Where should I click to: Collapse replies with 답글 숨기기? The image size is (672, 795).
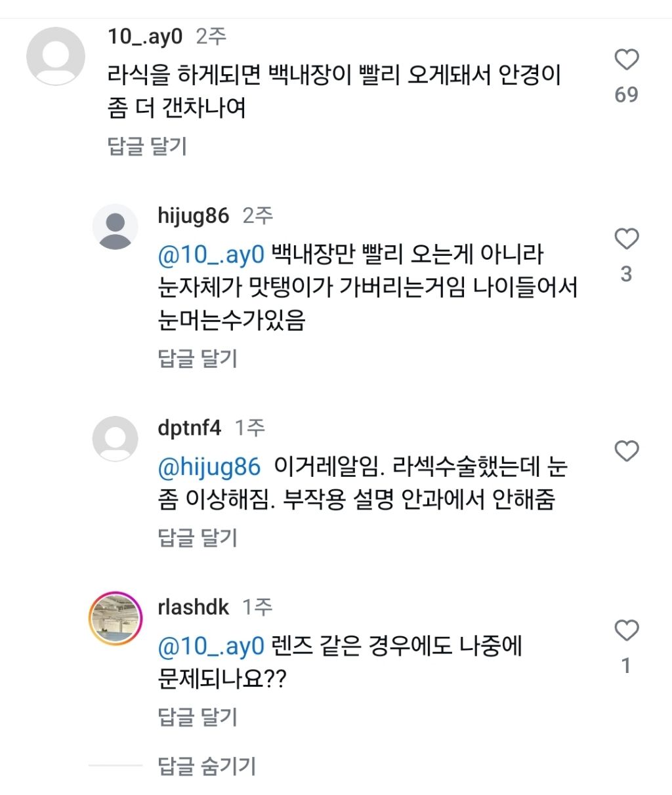click(207, 765)
